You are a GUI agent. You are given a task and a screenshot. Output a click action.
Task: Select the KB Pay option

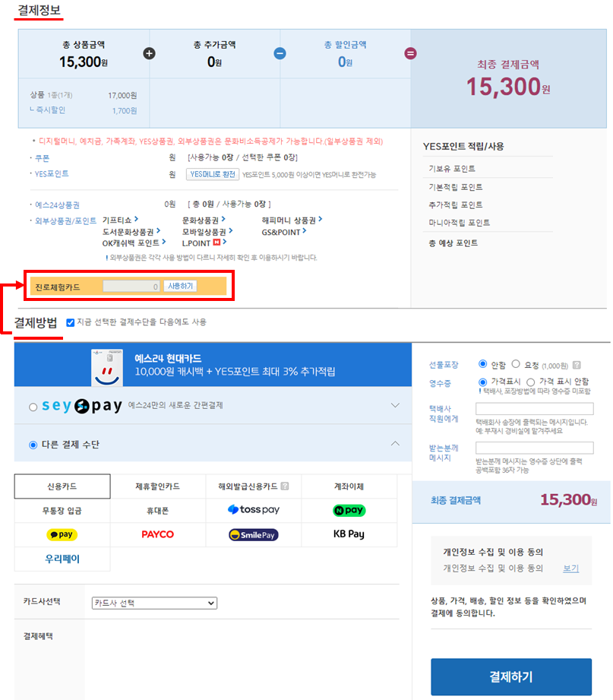(349, 534)
